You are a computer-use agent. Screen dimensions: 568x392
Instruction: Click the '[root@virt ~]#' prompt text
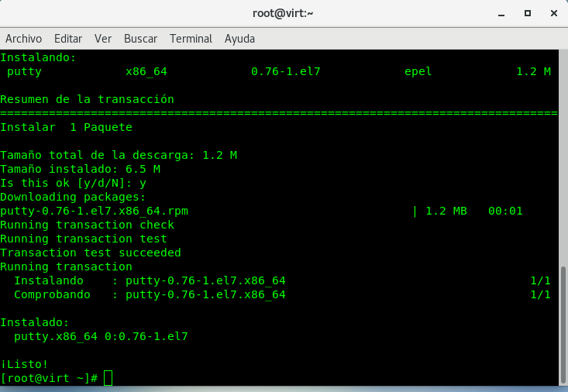(49, 378)
